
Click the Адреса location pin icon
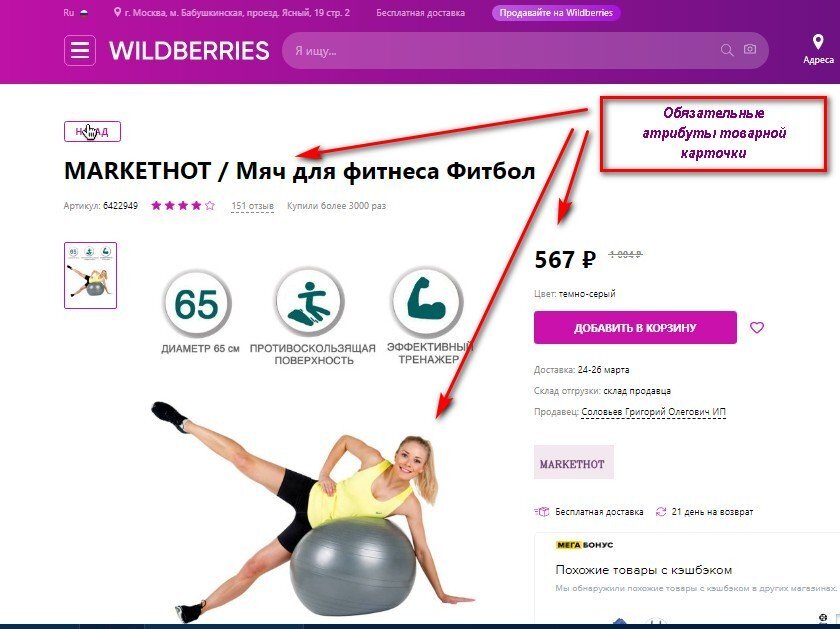click(818, 42)
